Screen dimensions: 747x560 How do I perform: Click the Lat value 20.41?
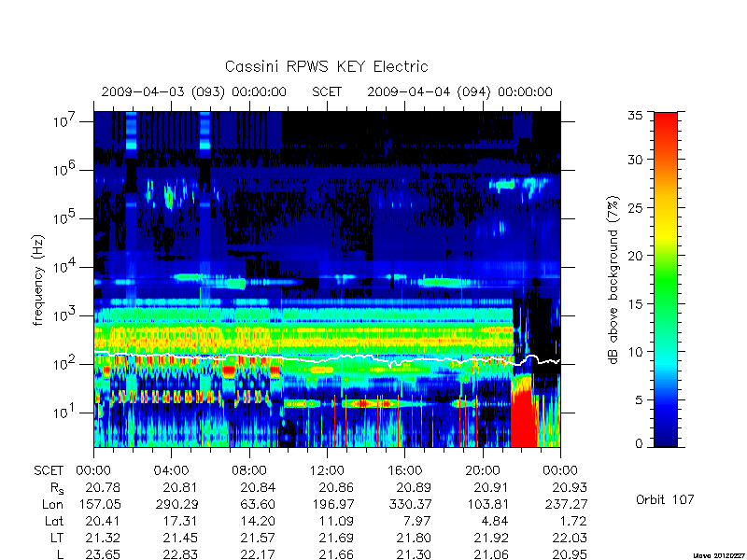pyautogui.click(x=103, y=521)
